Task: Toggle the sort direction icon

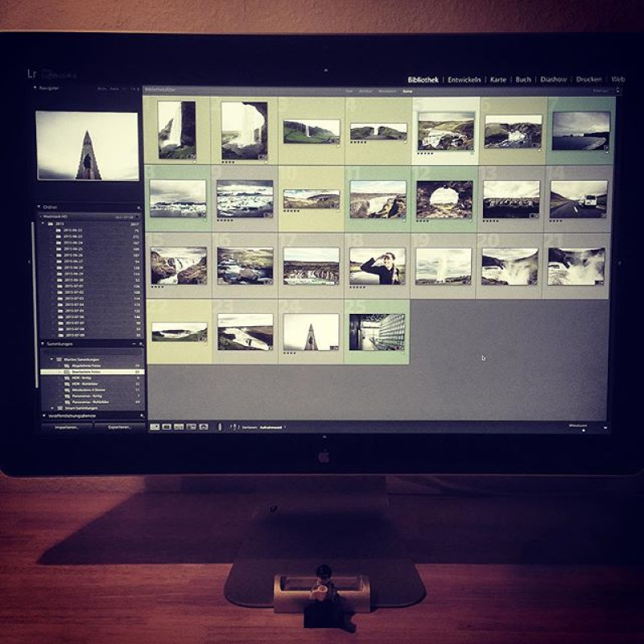Action: [x=234, y=427]
